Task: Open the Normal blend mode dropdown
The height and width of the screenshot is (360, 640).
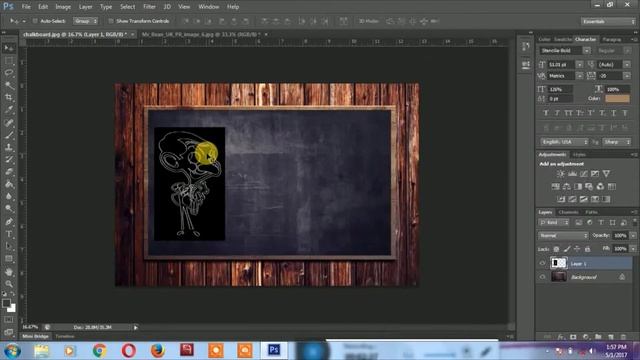Action: [563, 236]
